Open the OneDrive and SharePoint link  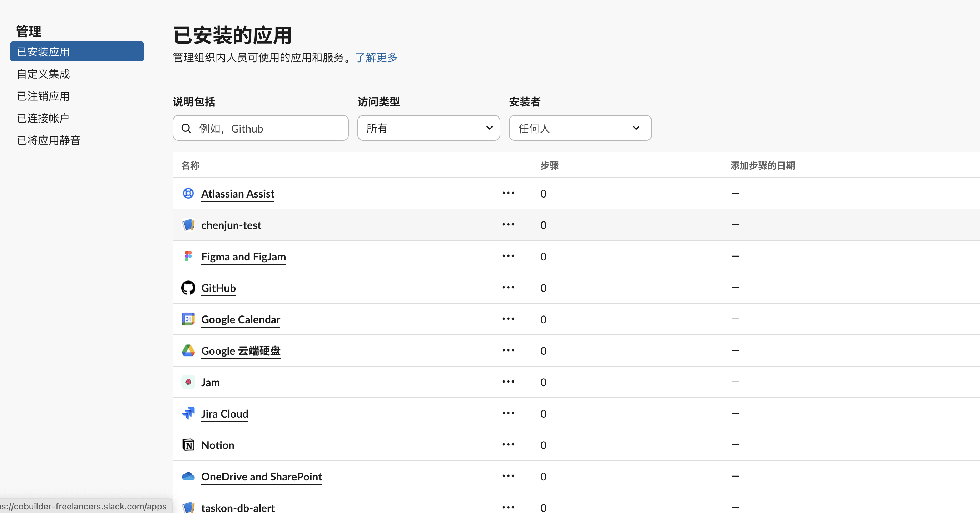click(x=261, y=476)
